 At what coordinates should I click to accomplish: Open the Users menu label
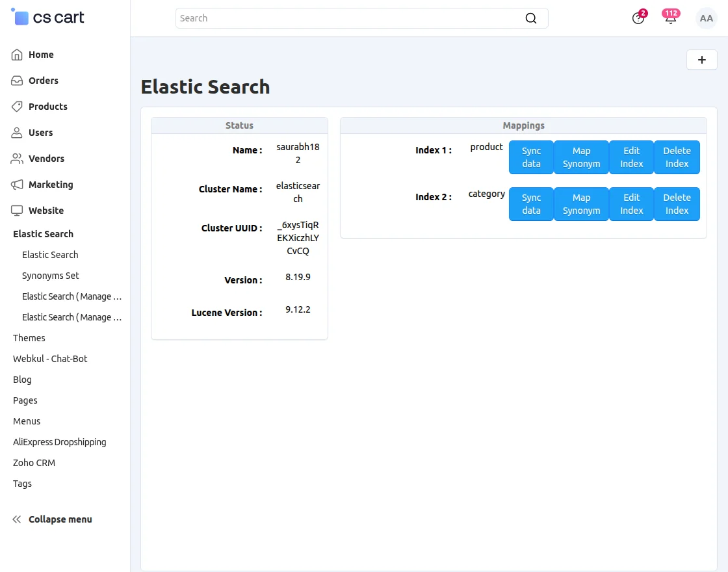tap(40, 133)
